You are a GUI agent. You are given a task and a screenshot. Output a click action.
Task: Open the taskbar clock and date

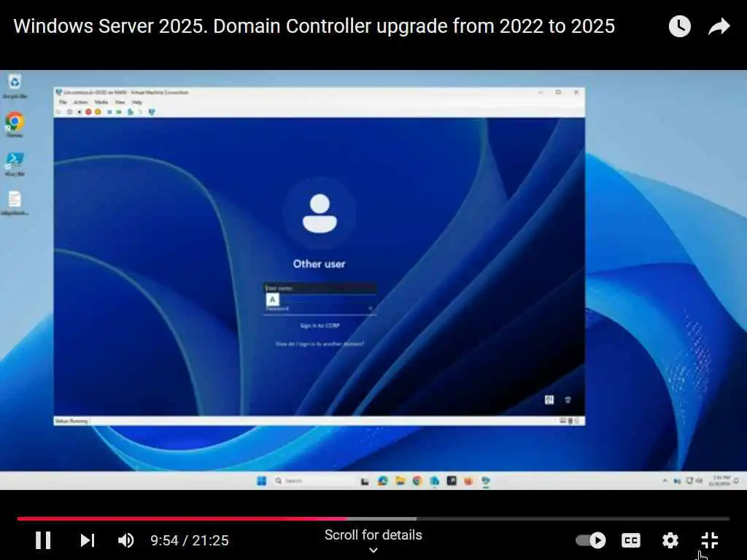click(719, 481)
